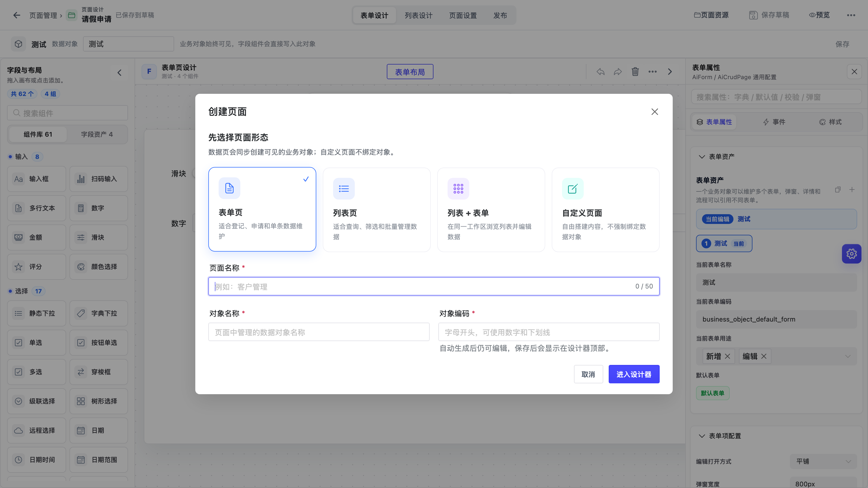Click 预览 in the header
868x488 pixels.
pos(819,15)
